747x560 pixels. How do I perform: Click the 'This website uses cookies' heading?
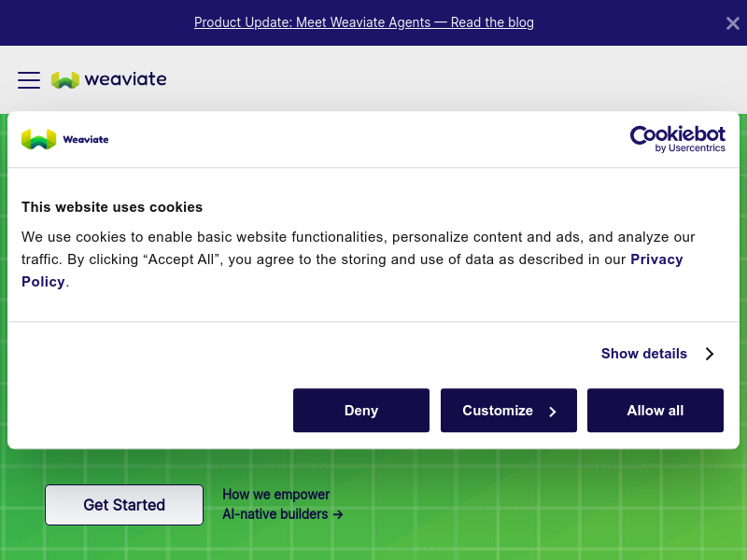point(112,207)
